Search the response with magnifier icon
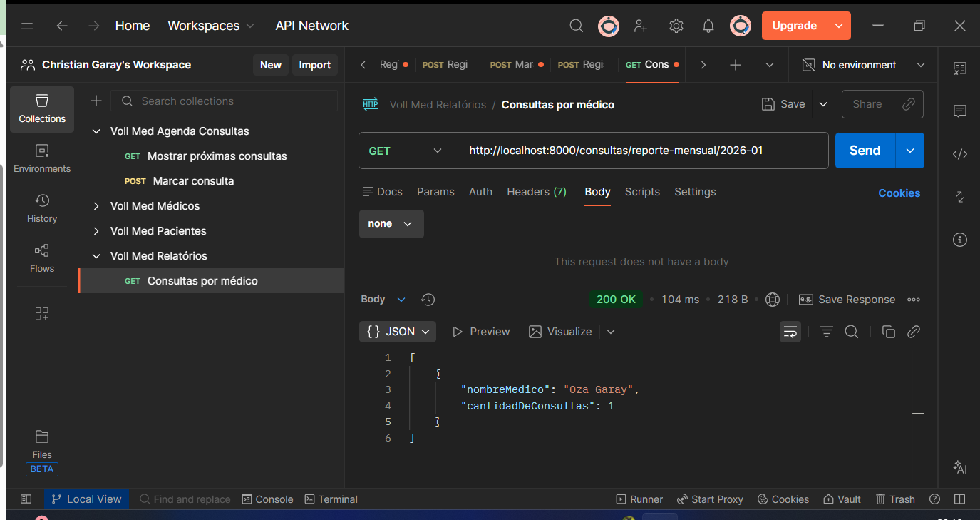Screen dimensions: 980x520 [851, 332]
